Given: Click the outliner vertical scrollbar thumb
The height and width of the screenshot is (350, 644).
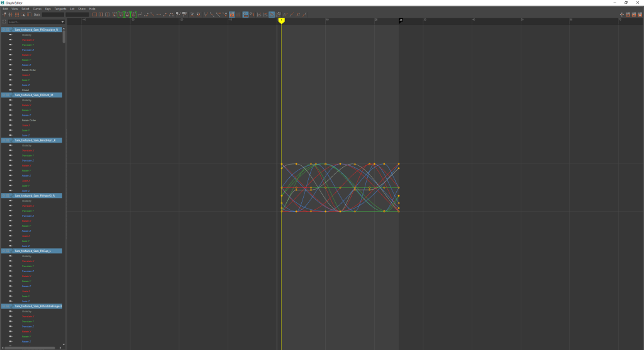Looking at the screenshot, I should click(x=64, y=36).
